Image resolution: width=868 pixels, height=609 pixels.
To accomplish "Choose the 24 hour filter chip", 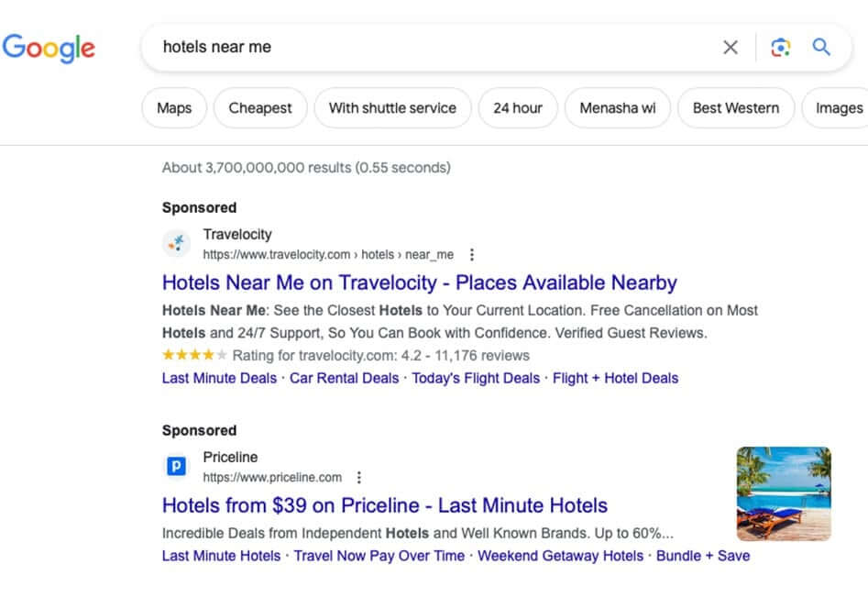I will (518, 108).
